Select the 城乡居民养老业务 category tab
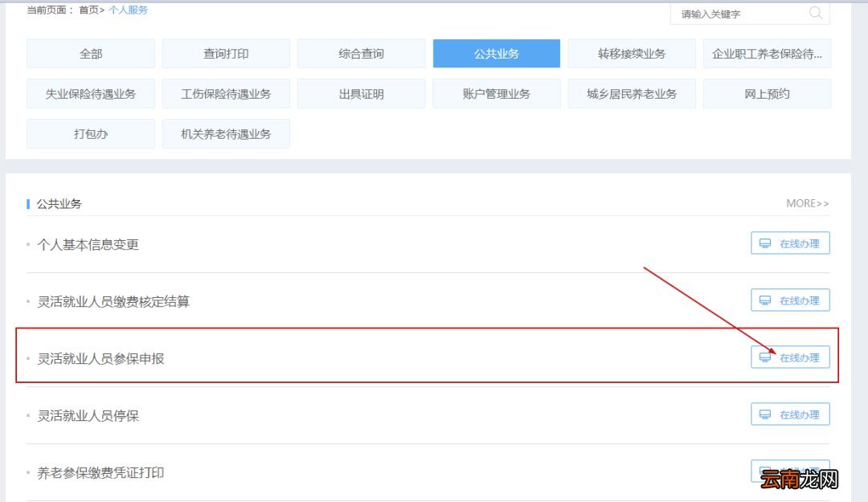The height and width of the screenshot is (502, 868). (x=632, y=93)
